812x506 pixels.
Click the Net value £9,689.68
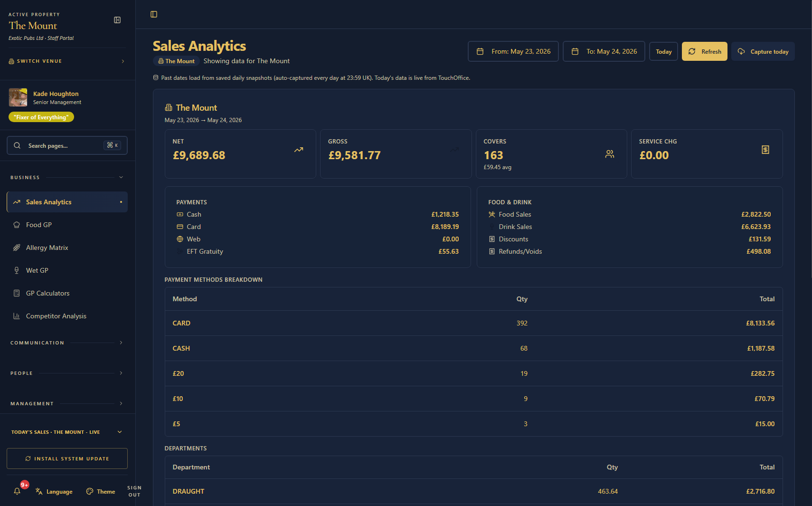tap(199, 155)
